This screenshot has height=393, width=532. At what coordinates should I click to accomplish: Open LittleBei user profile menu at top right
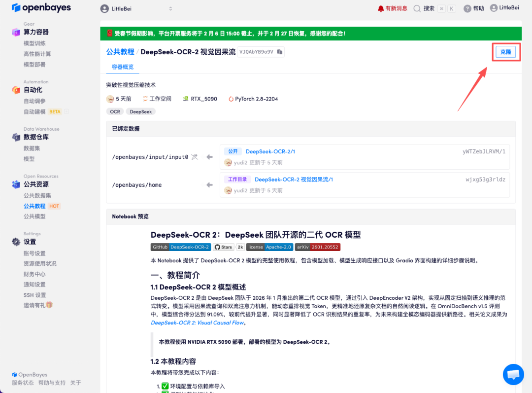(x=504, y=8)
